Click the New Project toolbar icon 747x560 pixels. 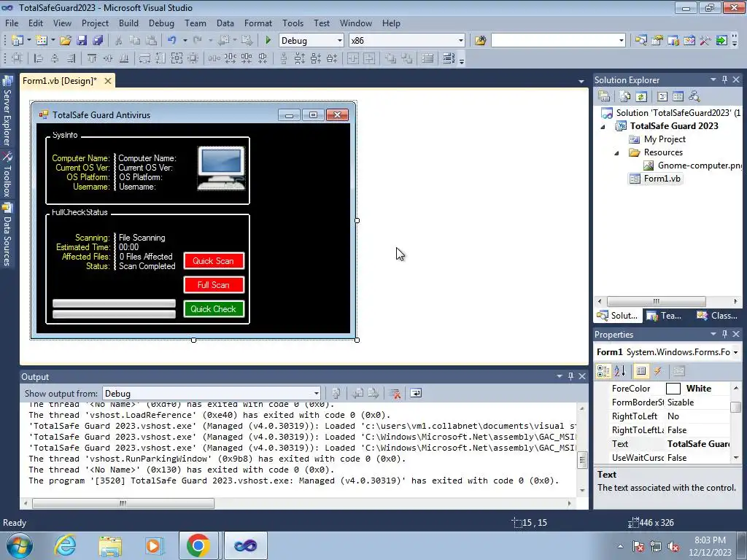pyautogui.click(x=18, y=41)
